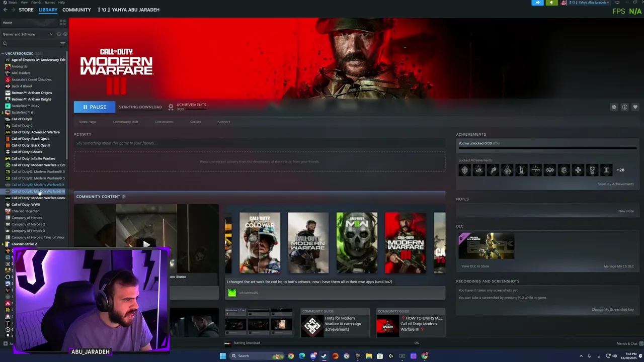Click the New Note link
644x362 pixels.
[x=626, y=211]
